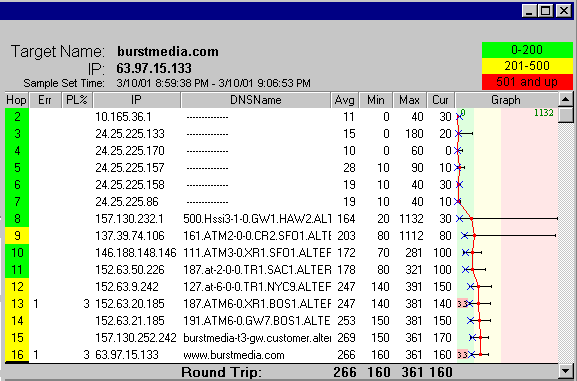Click the Max column header
Screen dimensions: 577x381
[410, 100]
